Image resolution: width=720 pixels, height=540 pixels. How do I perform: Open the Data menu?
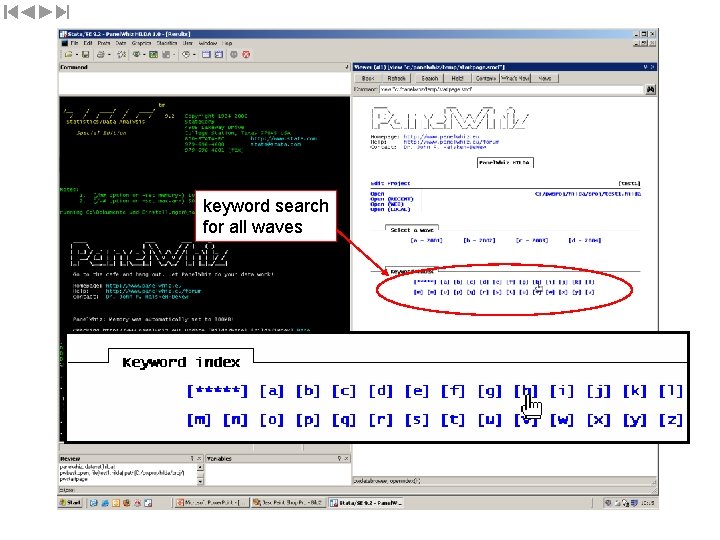tap(121, 43)
